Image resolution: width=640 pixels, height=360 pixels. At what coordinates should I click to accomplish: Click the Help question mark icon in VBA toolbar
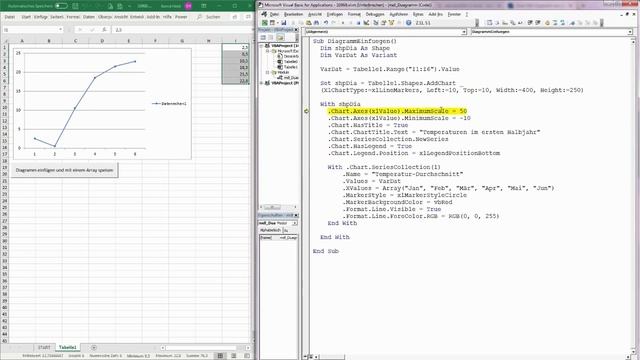point(409,23)
